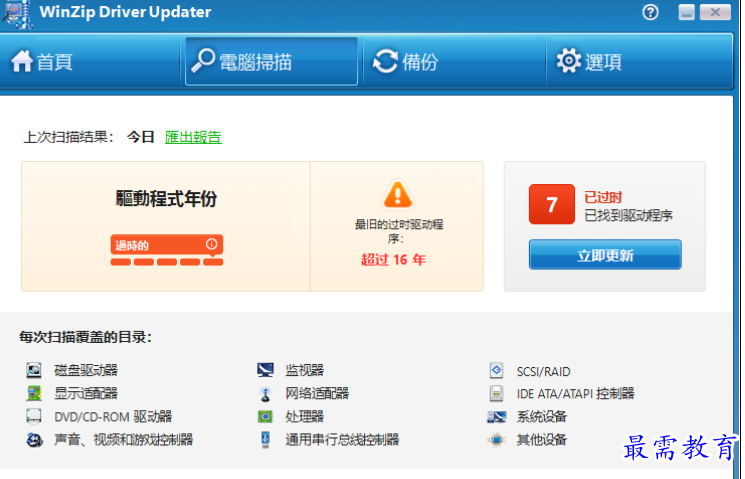745x479 pixels.
Task: Click the 通用串行总线控制器 USB icon
Action: coord(265,440)
